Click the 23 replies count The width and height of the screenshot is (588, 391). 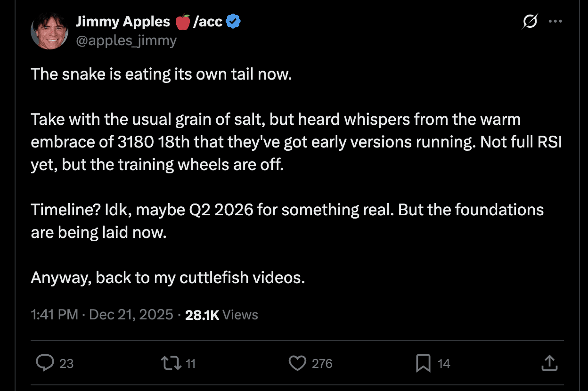(66, 363)
